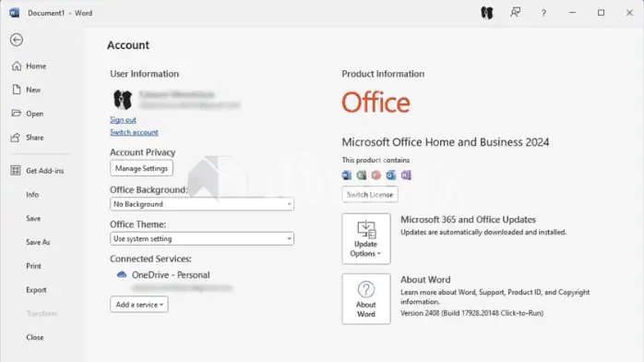This screenshot has height=362, width=644.
Task: Open Get Add-ins
Action: (37, 171)
